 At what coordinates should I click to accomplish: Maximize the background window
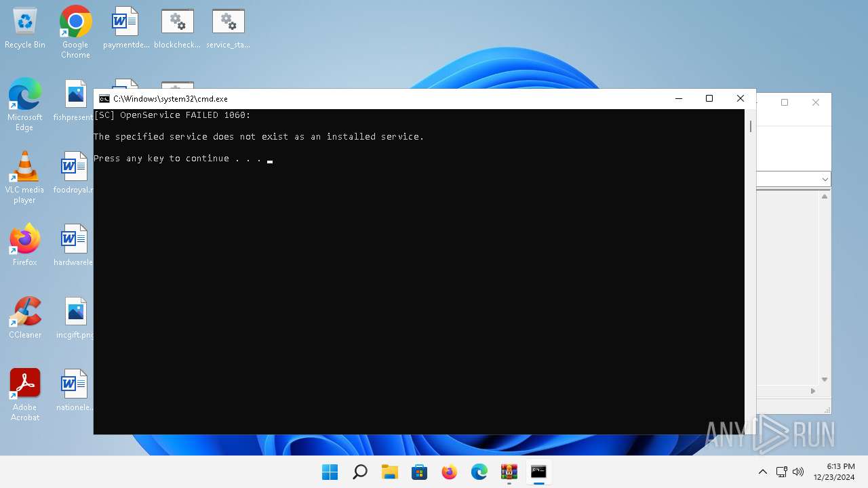pos(785,102)
